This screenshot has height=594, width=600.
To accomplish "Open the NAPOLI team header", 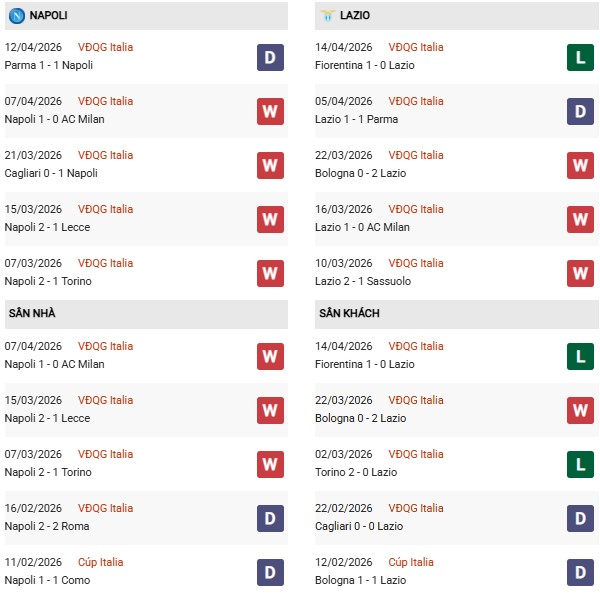I will pyautogui.click(x=49, y=16).
